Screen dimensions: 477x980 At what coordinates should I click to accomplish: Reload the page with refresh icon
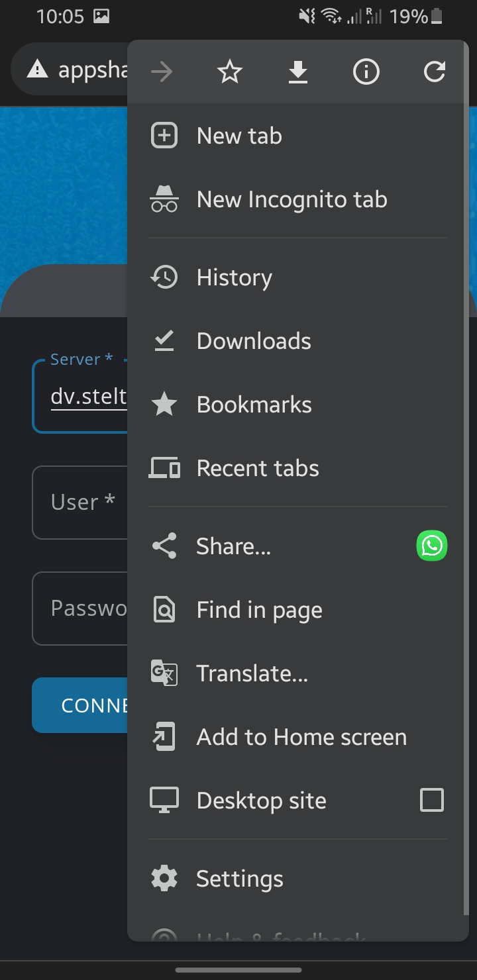[x=434, y=72]
